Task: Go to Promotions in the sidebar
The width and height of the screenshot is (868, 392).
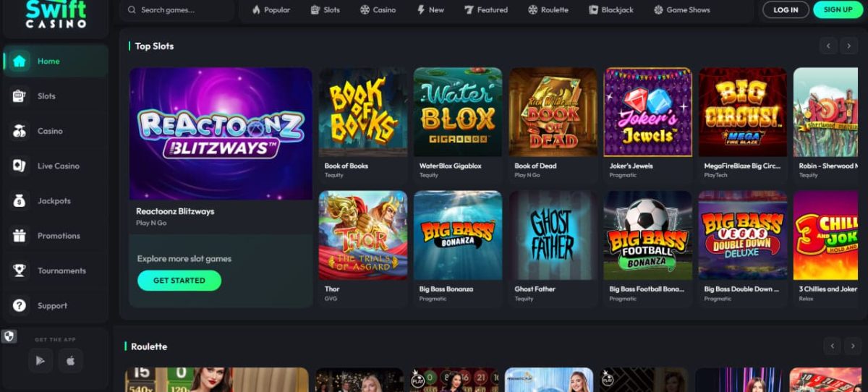Action: 56,236
